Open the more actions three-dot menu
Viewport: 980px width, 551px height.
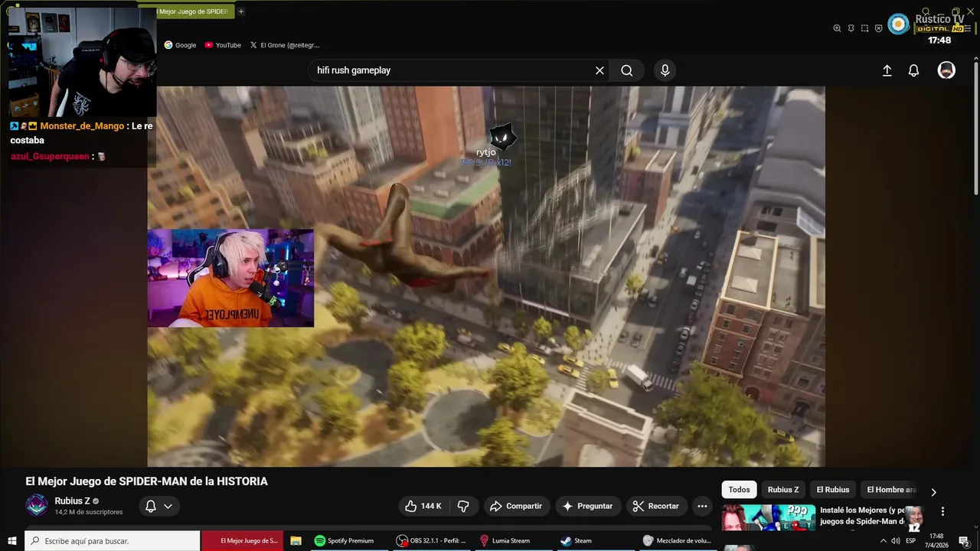702,506
